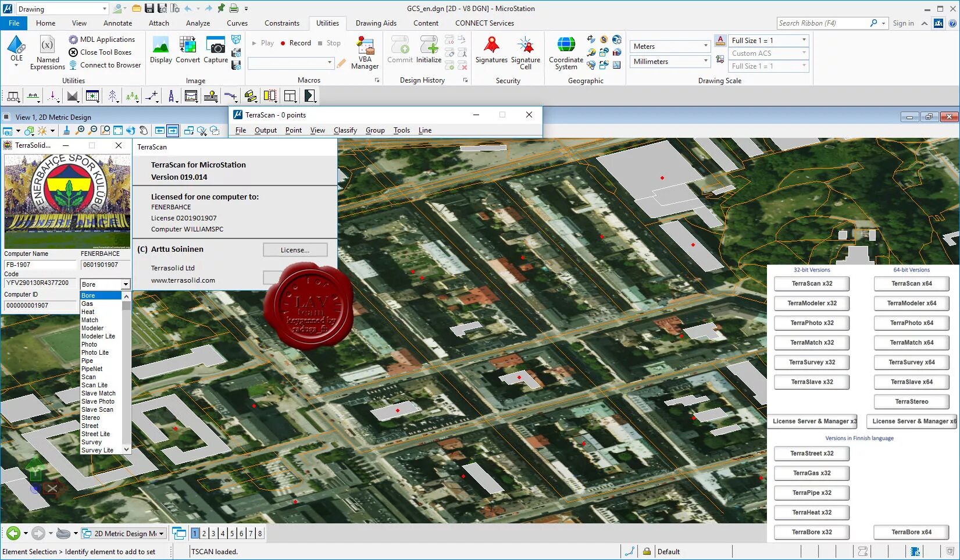The image size is (960, 560).
Task: Toggle view 2 button
Action: coord(204,533)
